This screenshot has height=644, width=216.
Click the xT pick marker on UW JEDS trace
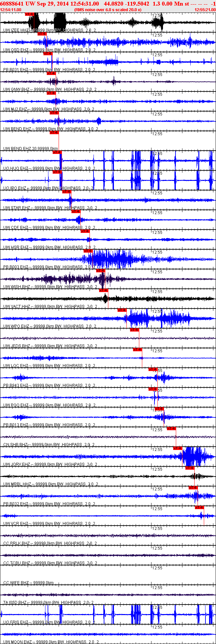(x=134, y=330)
